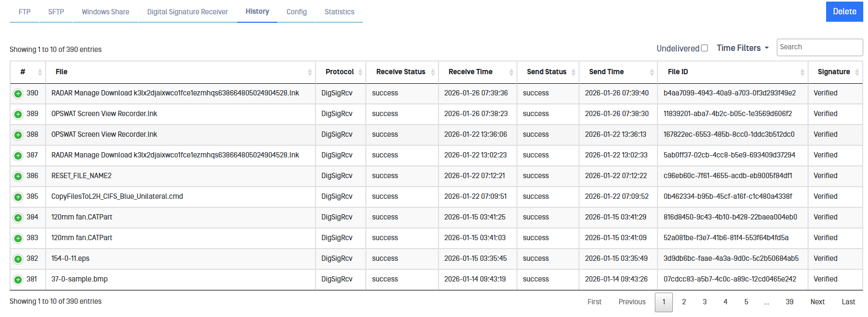Open the SFTP tab
This screenshot has height=317, width=868.
pyautogui.click(x=56, y=12)
